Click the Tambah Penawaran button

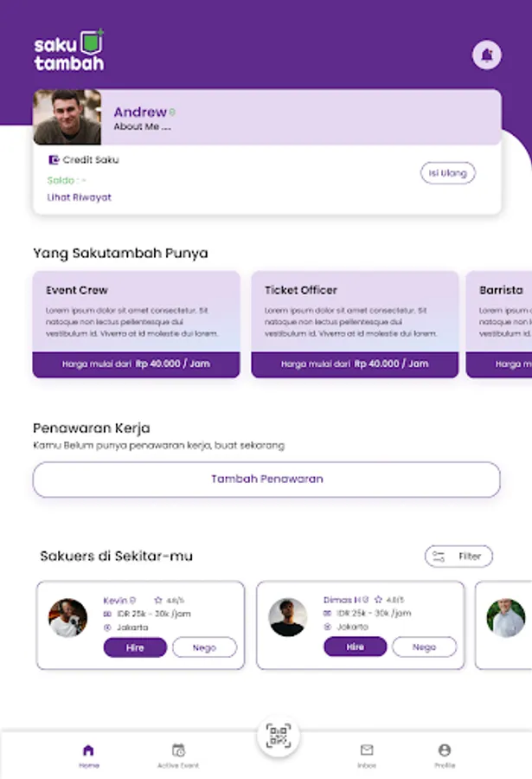coord(266,480)
